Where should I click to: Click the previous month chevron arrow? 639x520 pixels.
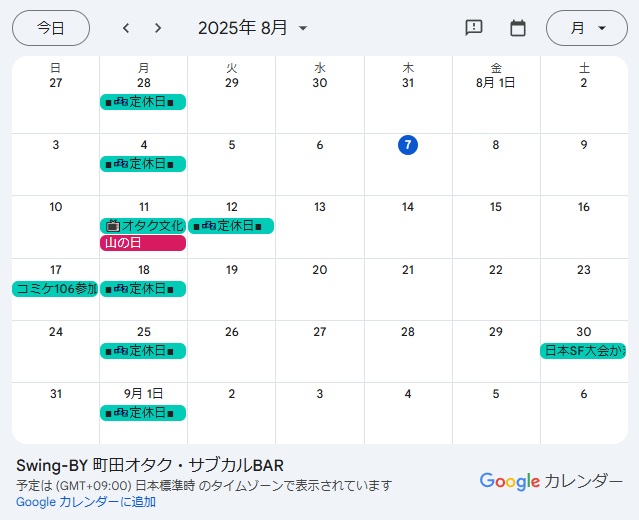tap(126, 28)
